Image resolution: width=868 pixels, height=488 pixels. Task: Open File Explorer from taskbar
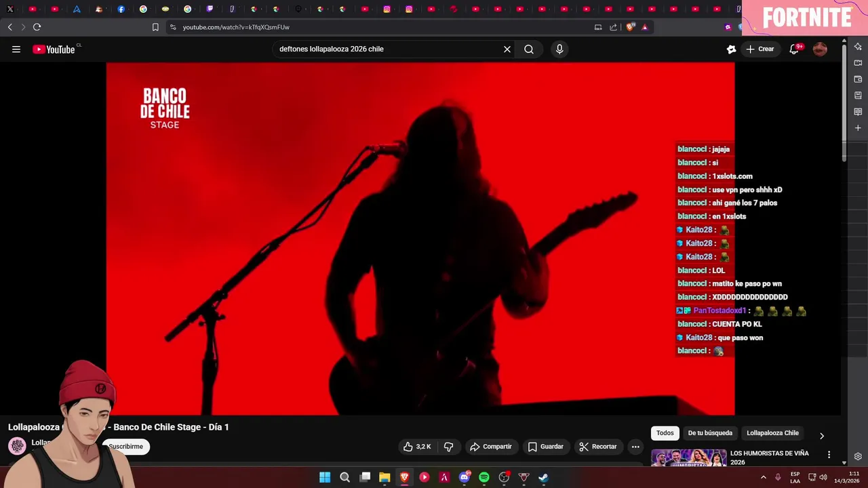tap(384, 477)
